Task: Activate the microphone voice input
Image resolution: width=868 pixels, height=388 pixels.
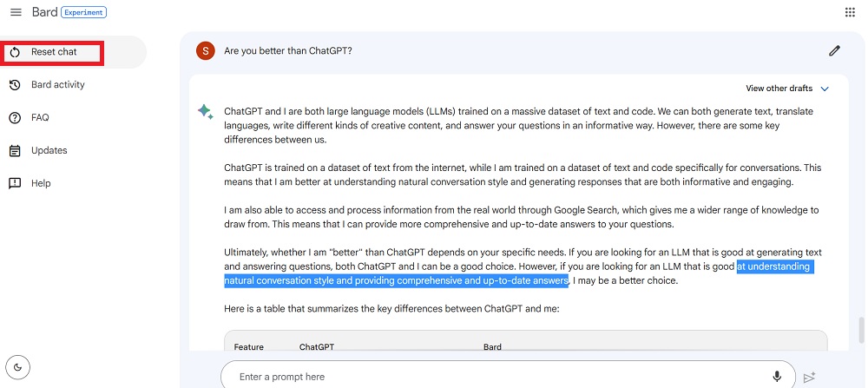Action: tap(777, 377)
